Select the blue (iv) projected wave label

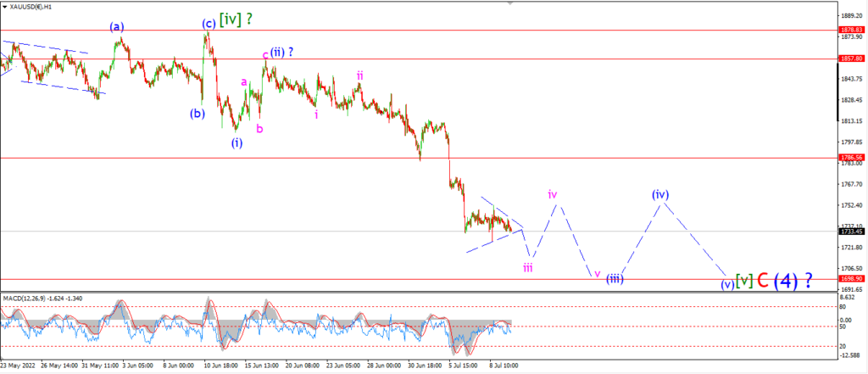(659, 194)
